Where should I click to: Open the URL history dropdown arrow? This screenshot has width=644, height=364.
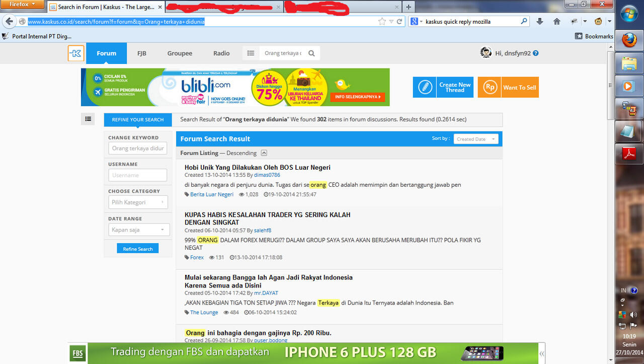391,22
